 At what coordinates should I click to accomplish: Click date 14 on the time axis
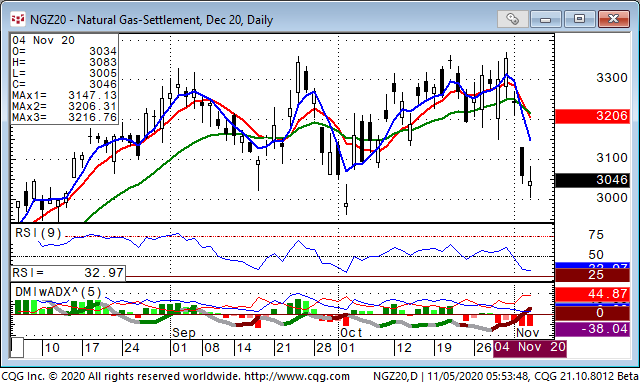coord(244,348)
